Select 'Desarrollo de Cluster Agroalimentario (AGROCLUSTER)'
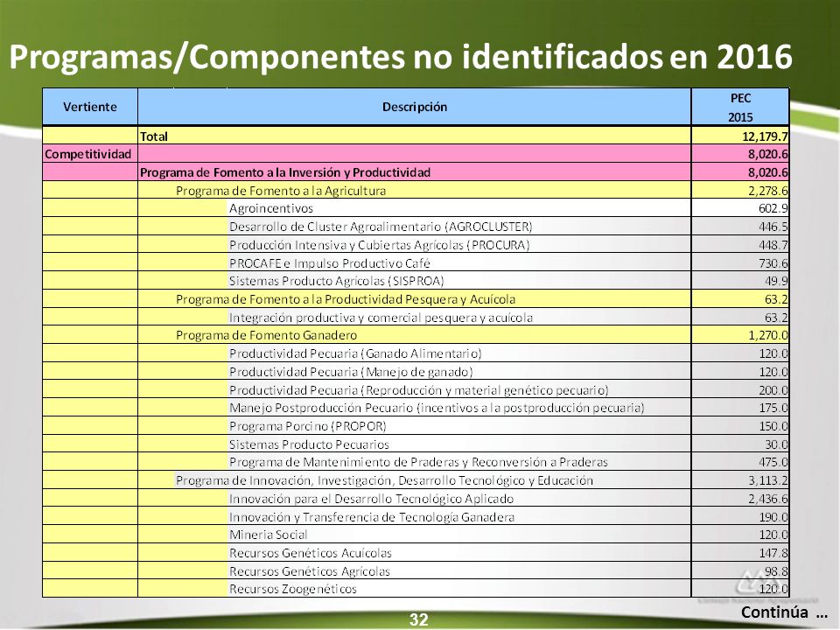Screen dimensions: 840x630 click(381, 227)
